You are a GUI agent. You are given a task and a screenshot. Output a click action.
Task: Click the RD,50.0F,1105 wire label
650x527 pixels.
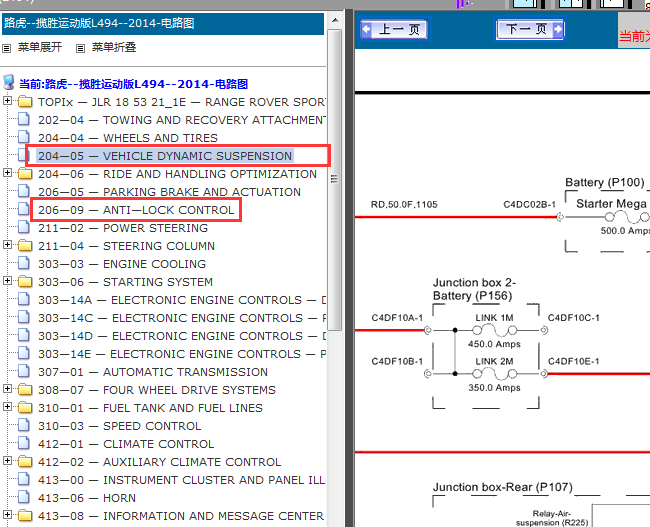[404, 204]
